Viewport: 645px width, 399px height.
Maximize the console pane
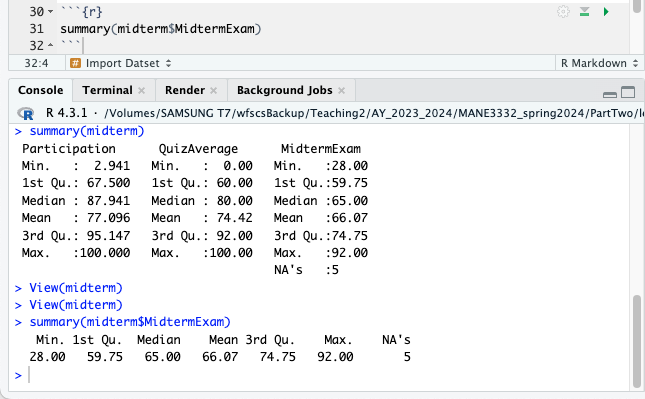pyautogui.click(x=628, y=92)
